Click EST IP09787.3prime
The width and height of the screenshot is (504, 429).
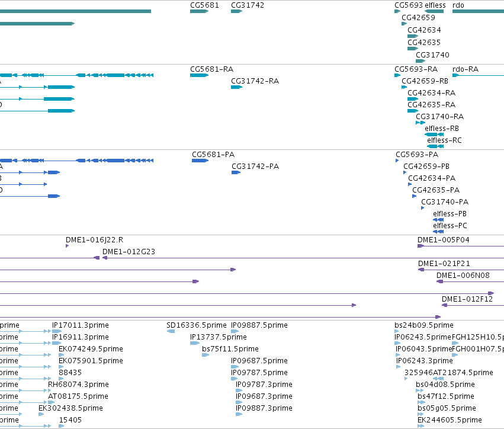pyautogui.click(x=239, y=390)
